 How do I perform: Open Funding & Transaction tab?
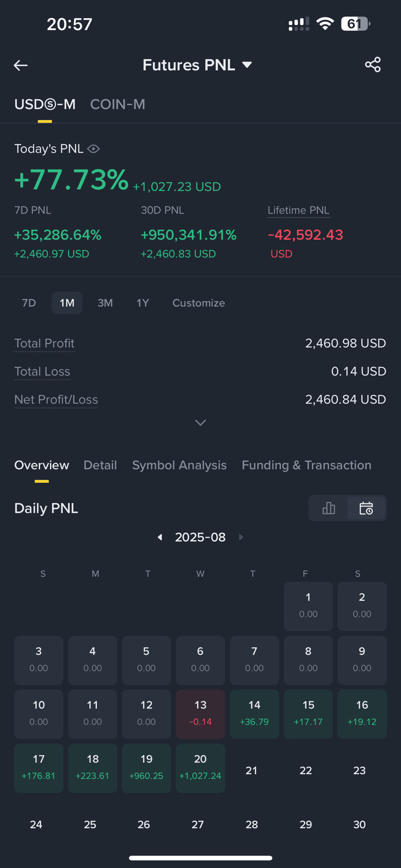coord(307,465)
